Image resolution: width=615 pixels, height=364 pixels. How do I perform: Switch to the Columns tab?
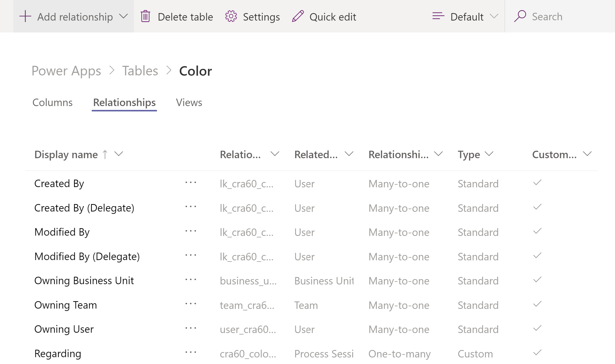coord(52,102)
